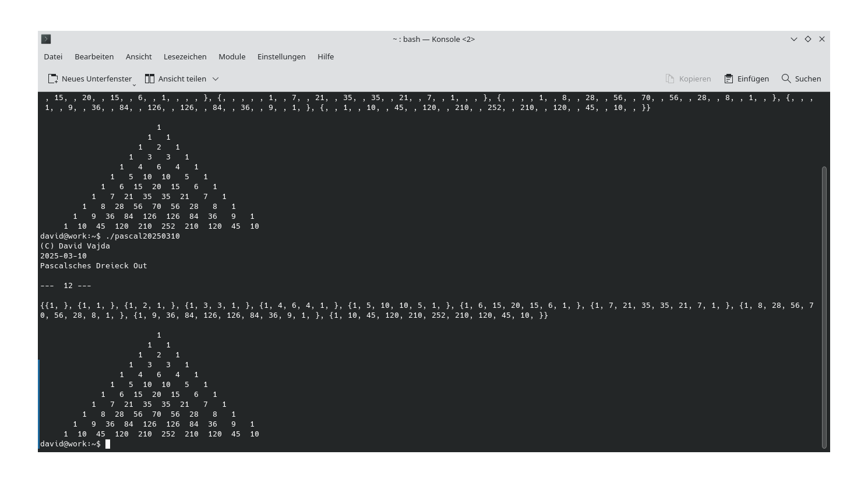Expand the Neues Unterfenster dropdown chevron
The image size is (868, 497).
135,84
